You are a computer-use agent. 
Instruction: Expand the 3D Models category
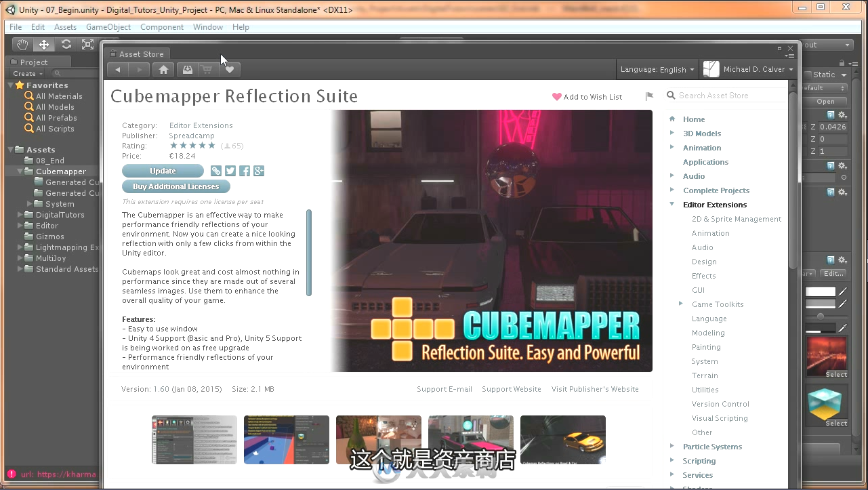click(672, 134)
